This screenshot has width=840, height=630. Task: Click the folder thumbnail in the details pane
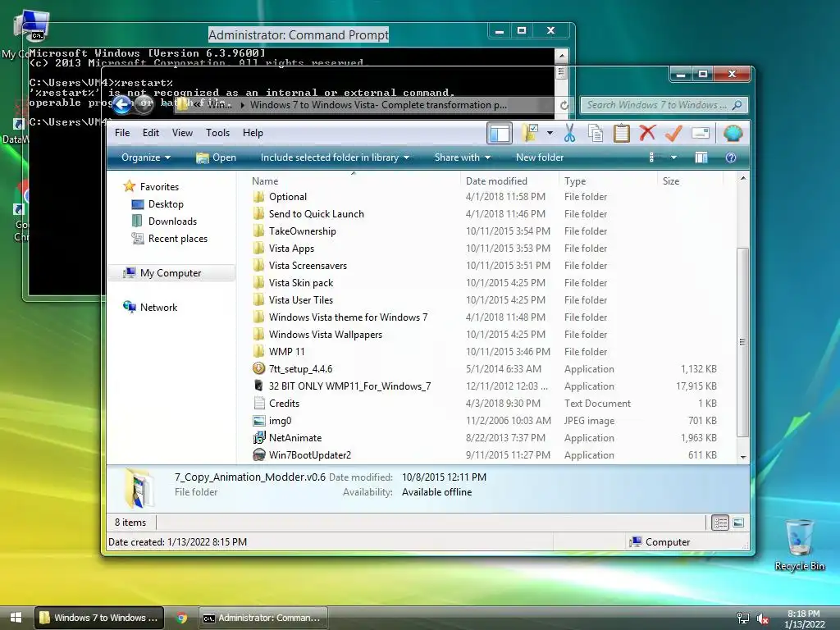(x=139, y=487)
